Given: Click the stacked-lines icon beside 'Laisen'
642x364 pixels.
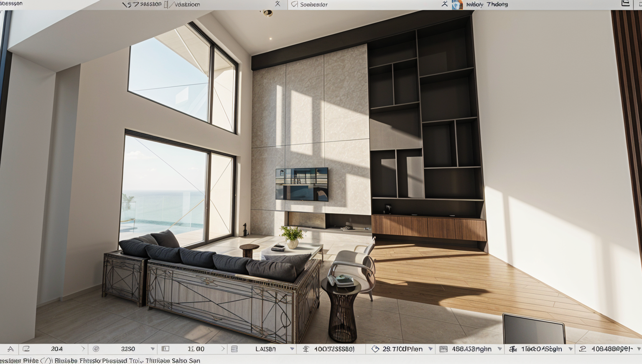Looking at the screenshot, I should point(234,349).
